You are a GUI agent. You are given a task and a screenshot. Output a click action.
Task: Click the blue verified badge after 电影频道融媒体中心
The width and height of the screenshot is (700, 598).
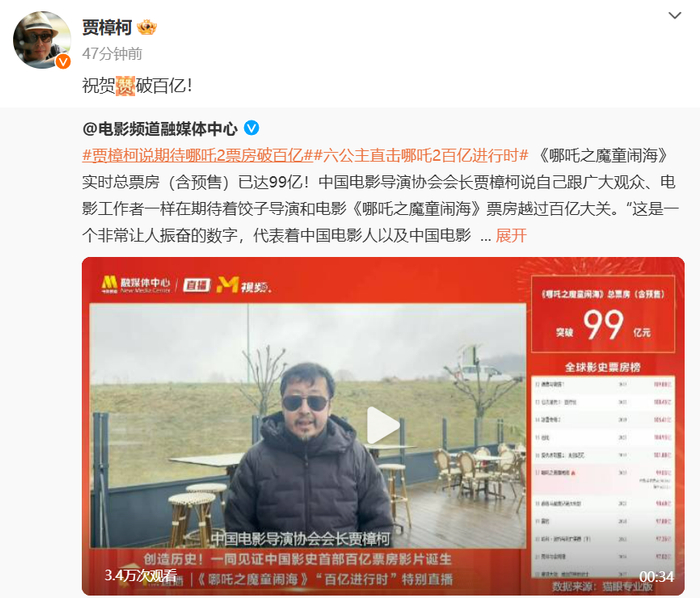pos(251,129)
